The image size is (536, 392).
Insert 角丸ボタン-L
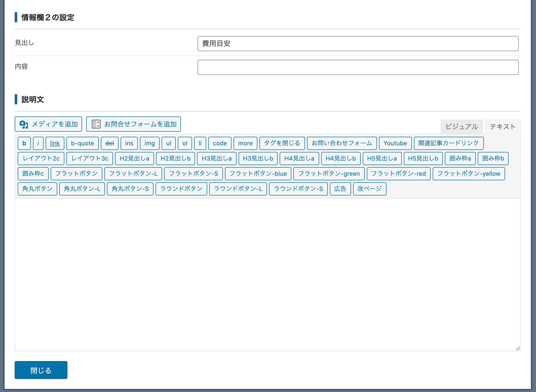coord(82,189)
